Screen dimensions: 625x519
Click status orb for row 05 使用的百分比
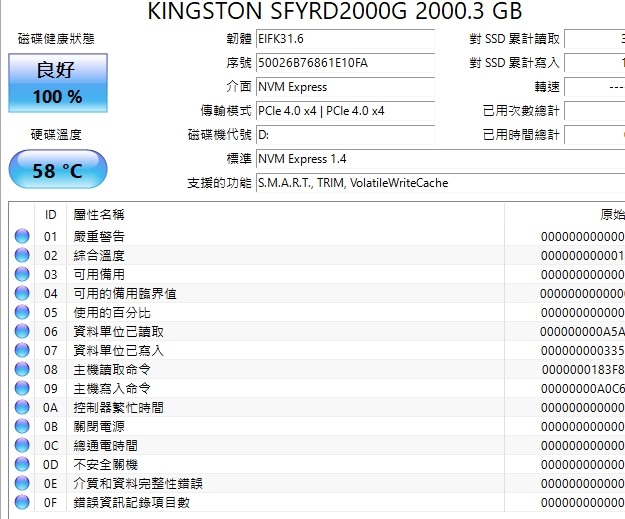pos(22,312)
